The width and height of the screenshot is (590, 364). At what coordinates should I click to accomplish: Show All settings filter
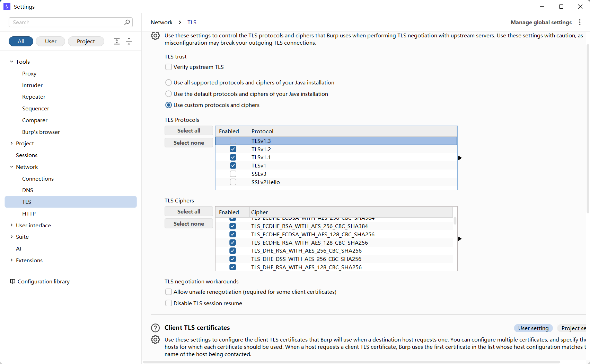pos(21,41)
